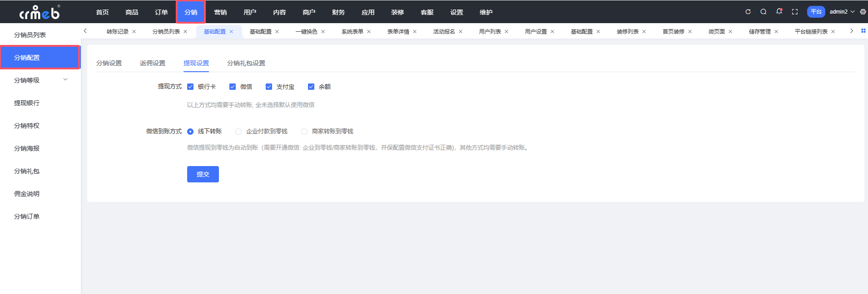Image resolution: width=868 pixels, height=294 pixels.
Task: Close the active blue 基础配置 tab
Action: tap(231, 32)
